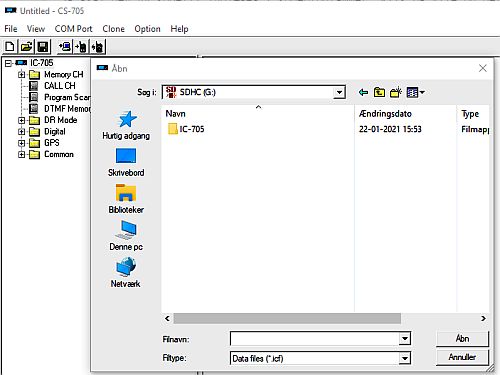Open the Filnavn dropdown arrow
The width and height of the screenshot is (500, 375).
(x=405, y=339)
